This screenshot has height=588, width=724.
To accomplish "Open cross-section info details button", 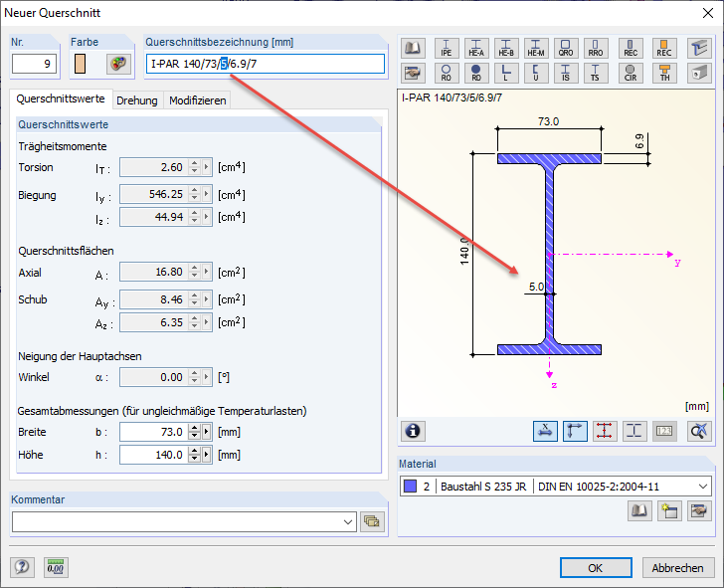I will click(413, 431).
